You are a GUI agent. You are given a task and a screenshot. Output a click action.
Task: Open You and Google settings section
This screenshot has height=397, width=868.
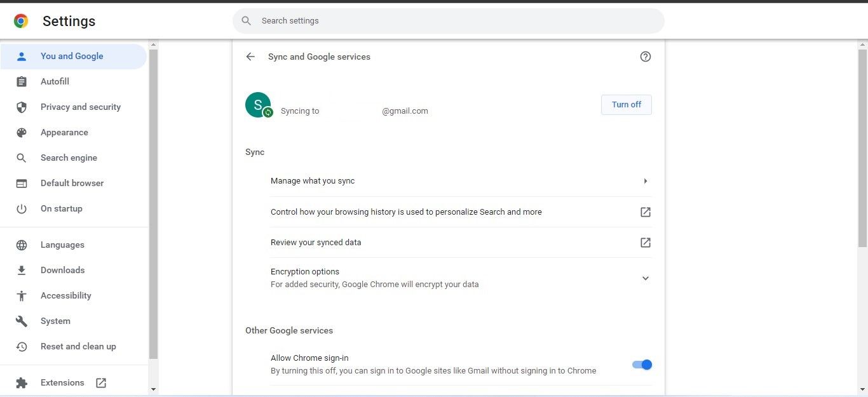pos(74,57)
